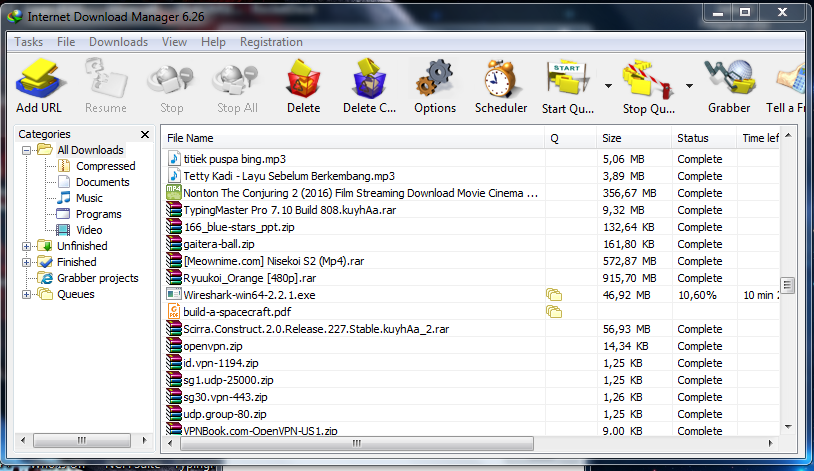
Task: Sort by the Time left column header
Action: tap(758, 138)
